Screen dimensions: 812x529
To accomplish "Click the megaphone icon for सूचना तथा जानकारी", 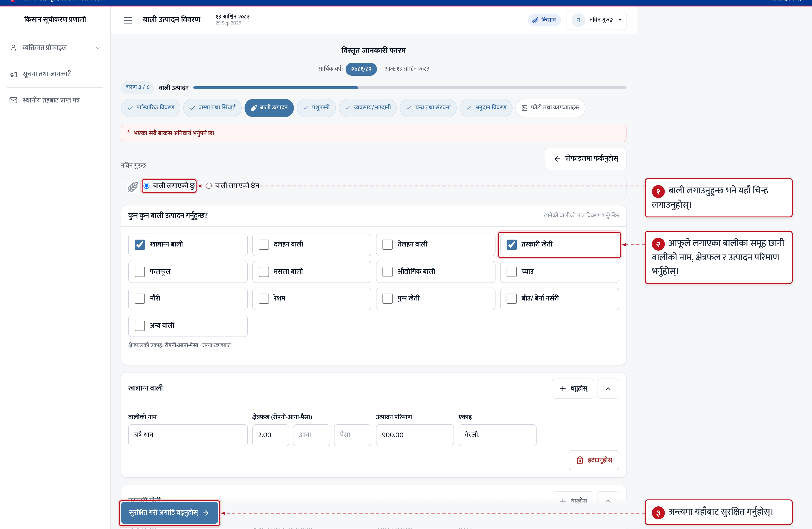I will [13, 74].
